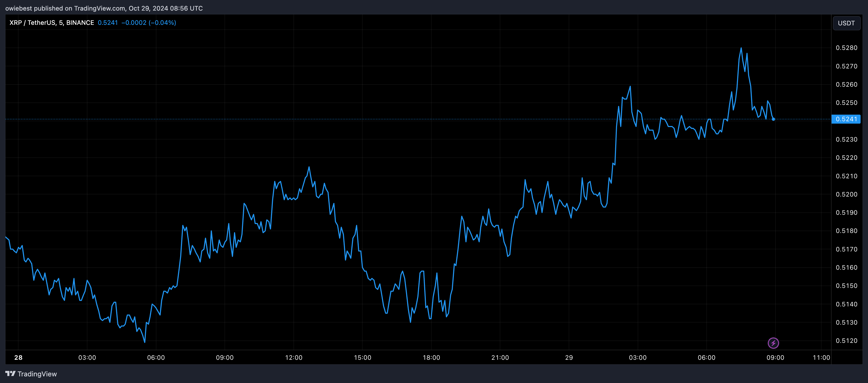Click the XRP / TetherUS, 5, BINANCE title
The width and height of the screenshot is (868, 383).
[52, 22]
